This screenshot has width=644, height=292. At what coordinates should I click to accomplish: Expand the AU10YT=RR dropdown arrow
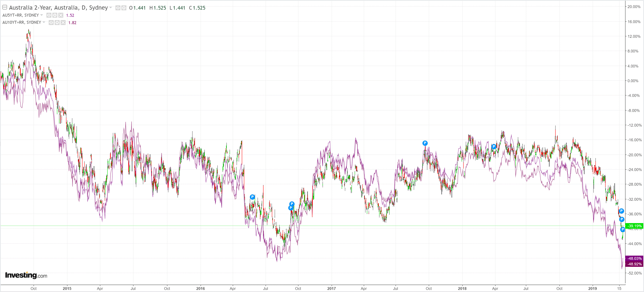coord(44,22)
